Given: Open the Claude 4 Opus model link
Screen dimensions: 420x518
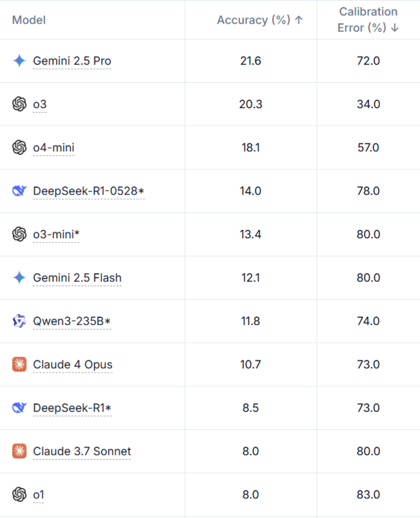Looking at the screenshot, I should click(x=73, y=364).
